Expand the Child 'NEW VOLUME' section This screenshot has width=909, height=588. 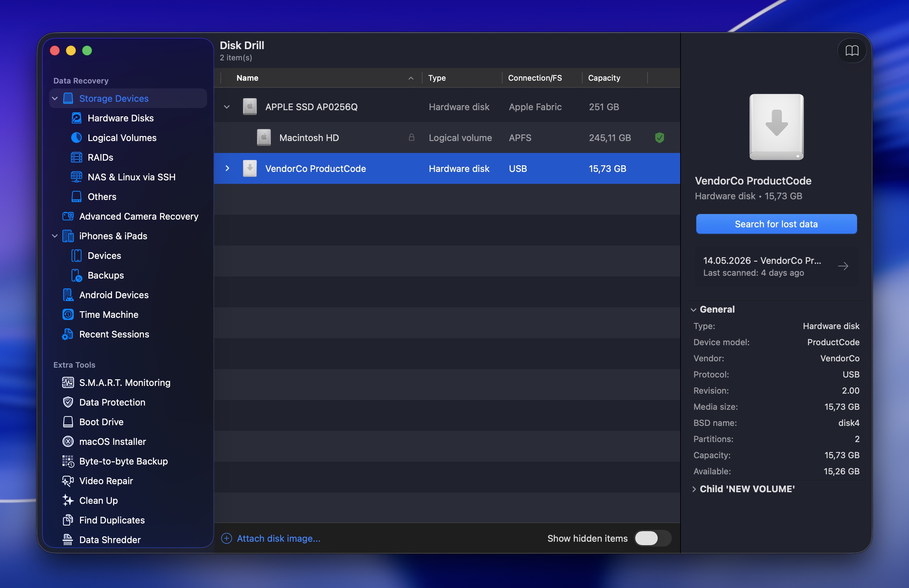point(694,489)
